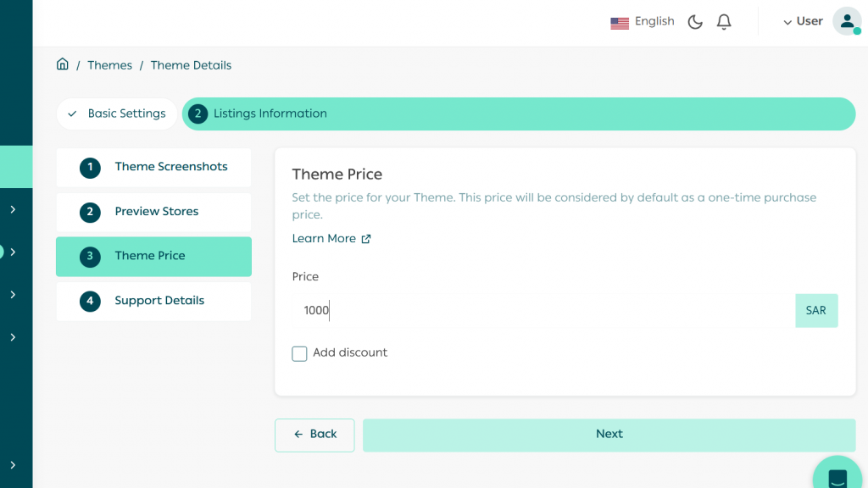Image resolution: width=868 pixels, height=488 pixels.
Task: Select the Listings Information step
Action: coord(518,114)
